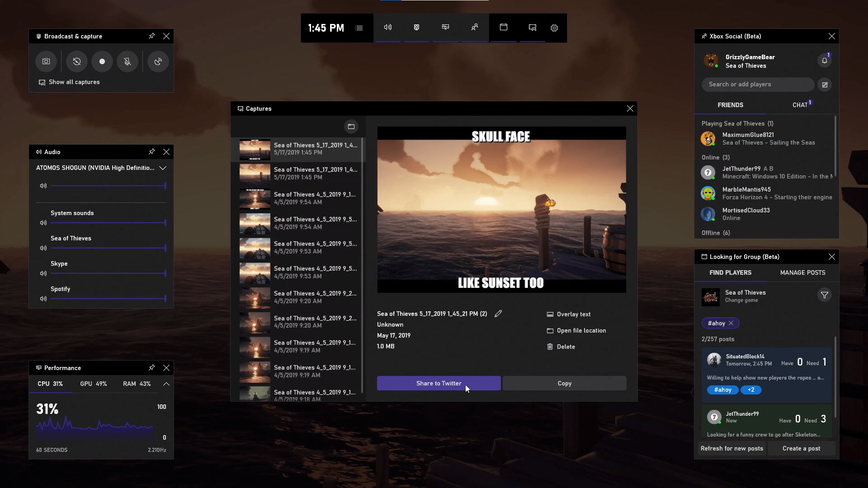Click the edit pencil icon on capture

498,314
